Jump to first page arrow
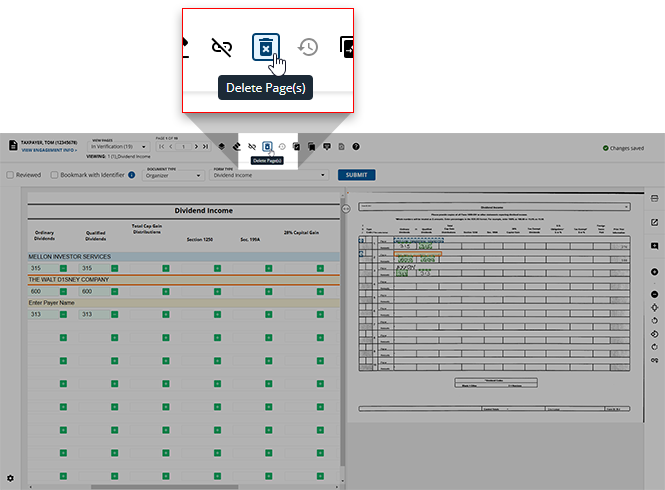Image resolution: width=665 pixels, height=490 pixels. (161, 147)
